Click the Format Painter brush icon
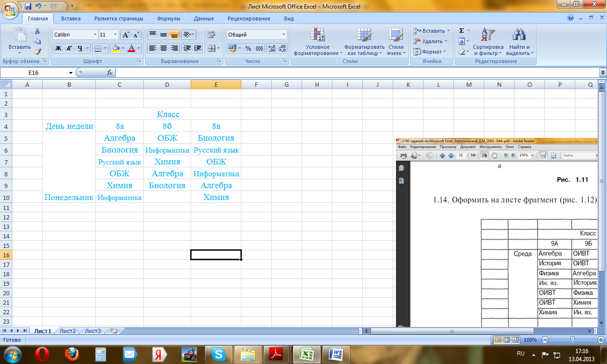This screenshot has width=607, height=364. (37, 52)
